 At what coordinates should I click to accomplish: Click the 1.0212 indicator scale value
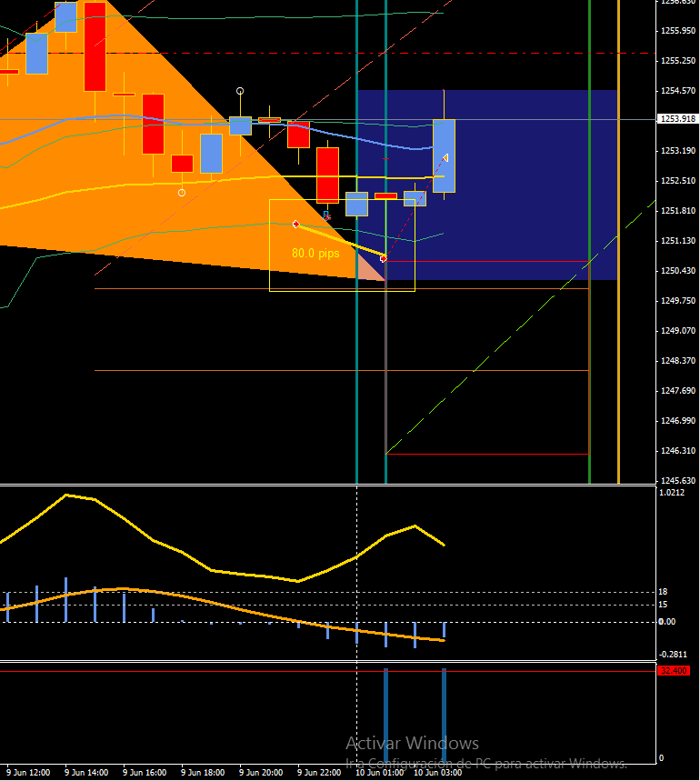(672, 493)
